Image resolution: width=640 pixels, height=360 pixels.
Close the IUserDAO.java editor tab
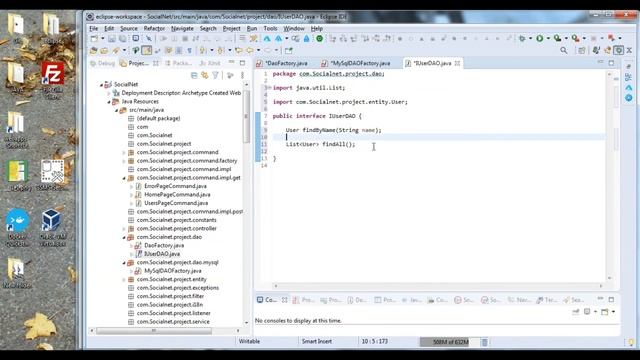click(x=458, y=63)
